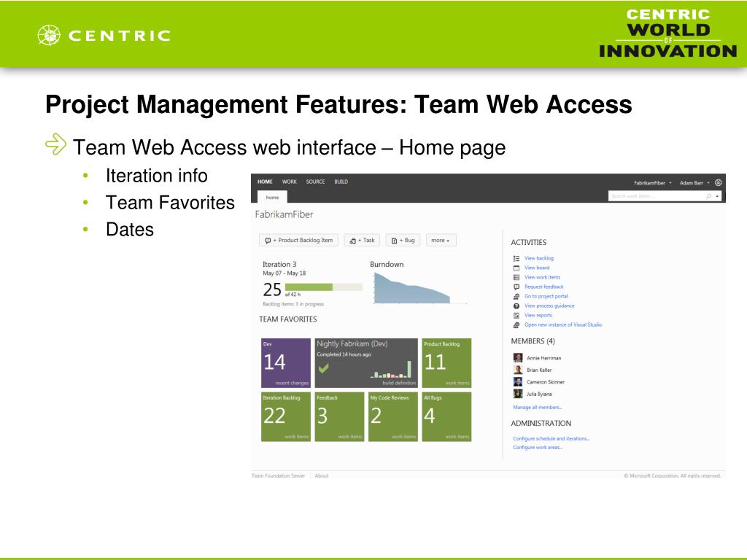
Task: Follow the Go to project portal link
Action: (546, 296)
